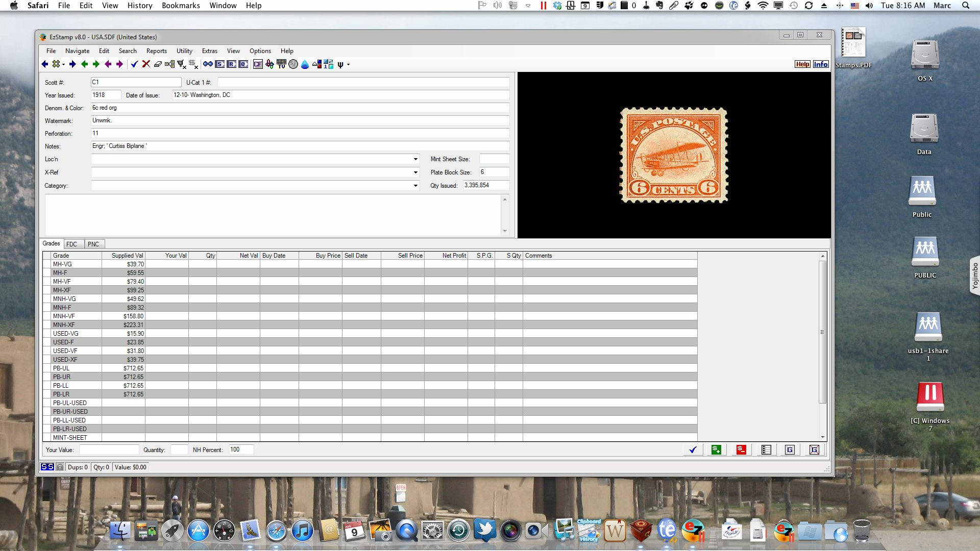Click the purple right arrow icon
Viewport: 980px width, 551px height.
(119, 64)
